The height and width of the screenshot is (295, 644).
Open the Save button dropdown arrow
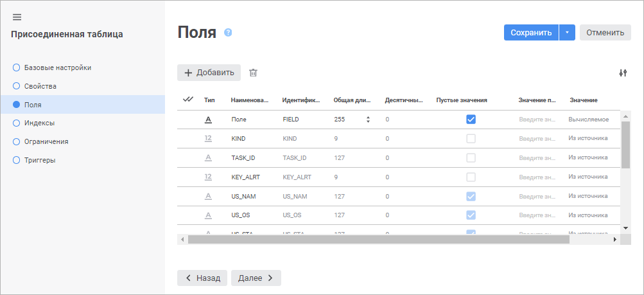pyautogui.click(x=567, y=33)
